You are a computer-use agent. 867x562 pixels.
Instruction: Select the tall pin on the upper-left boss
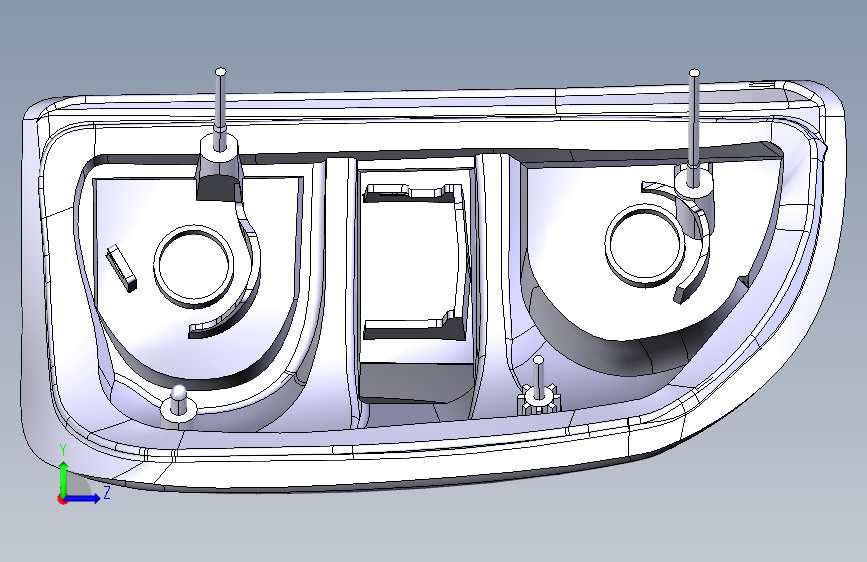point(220,108)
